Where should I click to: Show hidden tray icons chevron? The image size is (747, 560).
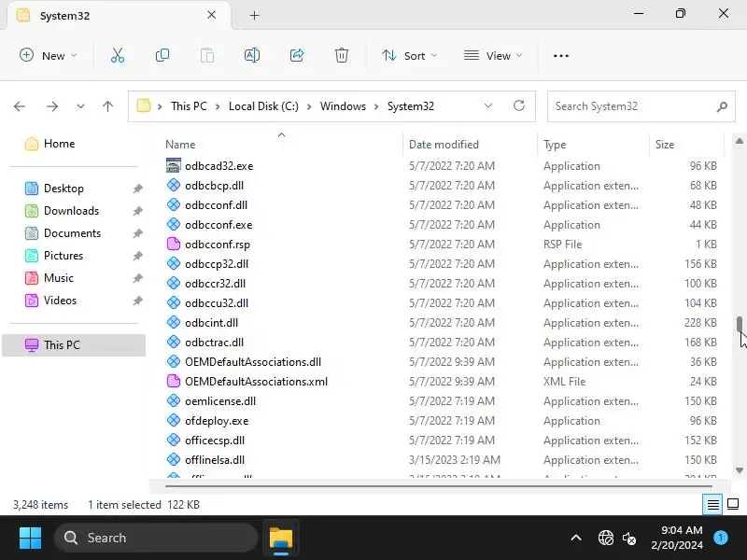[x=576, y=539]
